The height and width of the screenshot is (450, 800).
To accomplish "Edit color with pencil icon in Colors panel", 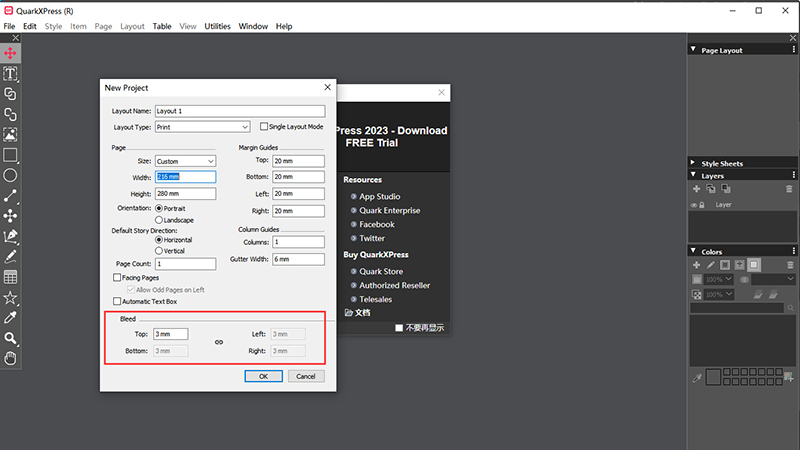I will pyautogui.click(x=711, y=265).
